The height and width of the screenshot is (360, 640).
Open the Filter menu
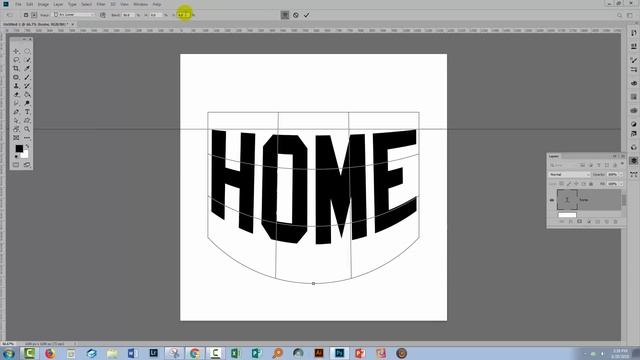[x=101, y=4]
